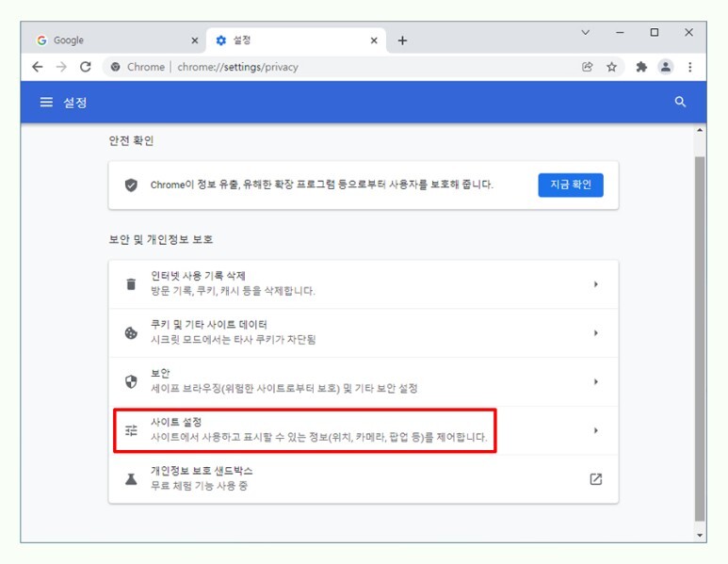Screen dimensions: 728x564
Task: Open the tab search chevron in title bar
Action: click(586, 32)
